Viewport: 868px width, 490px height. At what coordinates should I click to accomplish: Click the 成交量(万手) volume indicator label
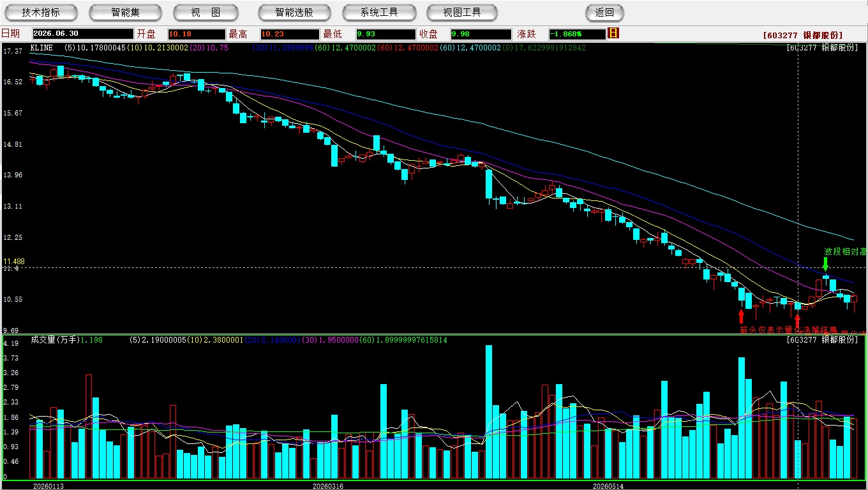pyautogui.click(x=55, y=340)
